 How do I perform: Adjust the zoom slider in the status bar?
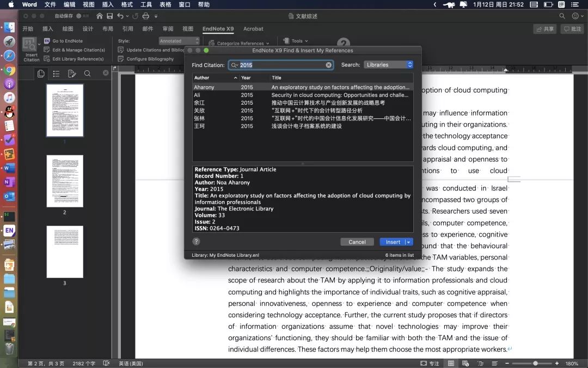click(x=535, y=364)
